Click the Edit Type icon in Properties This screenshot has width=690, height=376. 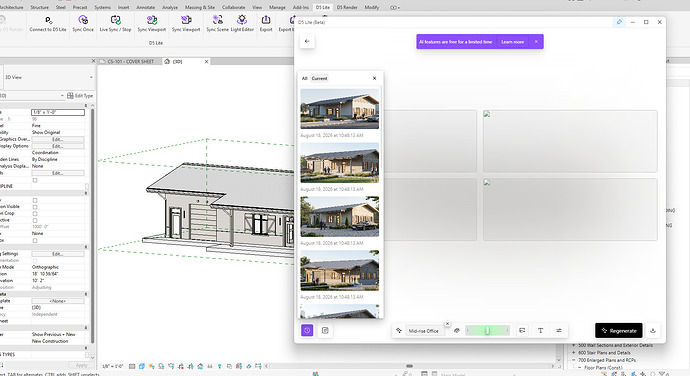coord(70,96)
